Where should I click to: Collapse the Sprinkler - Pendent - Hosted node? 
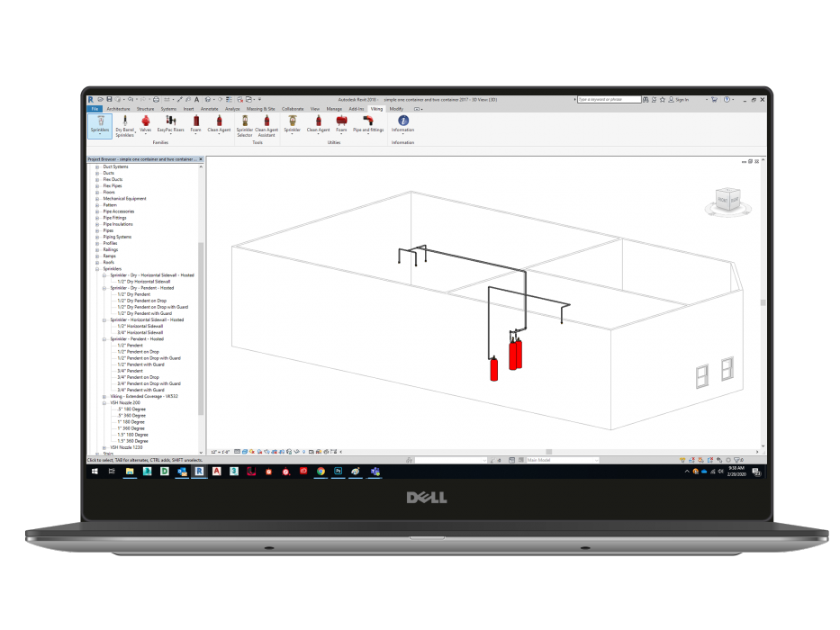tap(104, 339)
